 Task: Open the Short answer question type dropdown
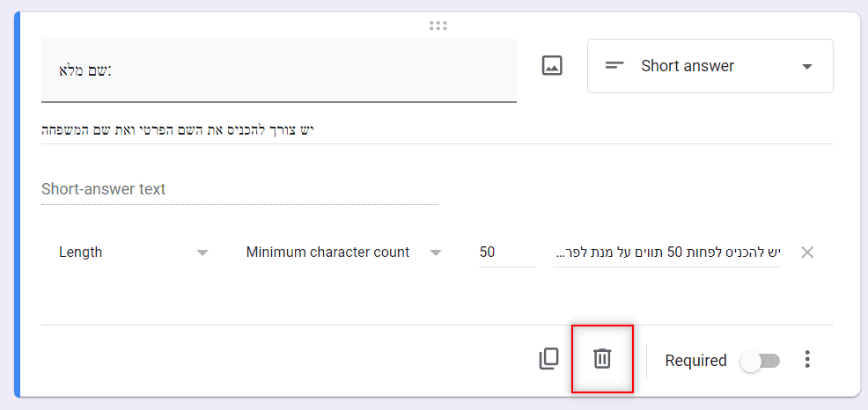click(710, 66)
